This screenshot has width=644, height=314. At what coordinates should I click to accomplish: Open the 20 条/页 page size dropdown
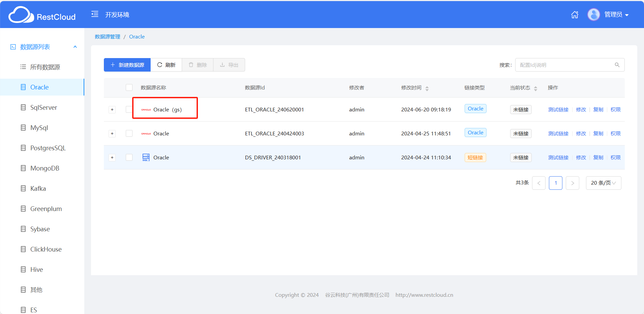[604, 183]
